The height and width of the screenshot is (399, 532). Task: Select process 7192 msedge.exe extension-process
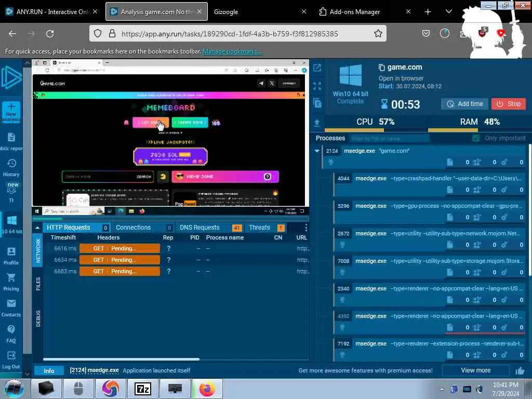pos(430,349)
